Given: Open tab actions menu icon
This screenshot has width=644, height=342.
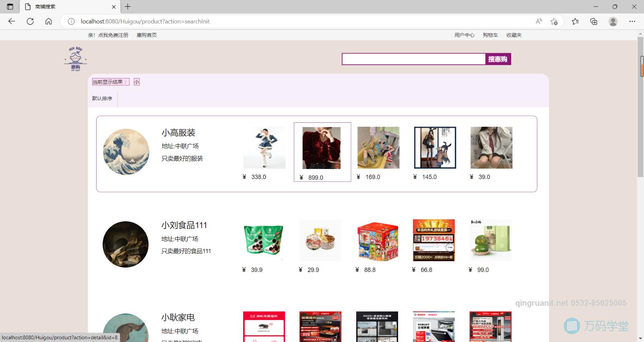Looking at the screenshot, I should [10, 6].
